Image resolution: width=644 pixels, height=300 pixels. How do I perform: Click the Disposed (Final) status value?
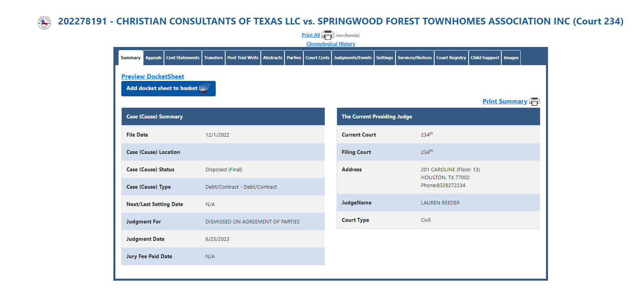(x=224, y=170)
